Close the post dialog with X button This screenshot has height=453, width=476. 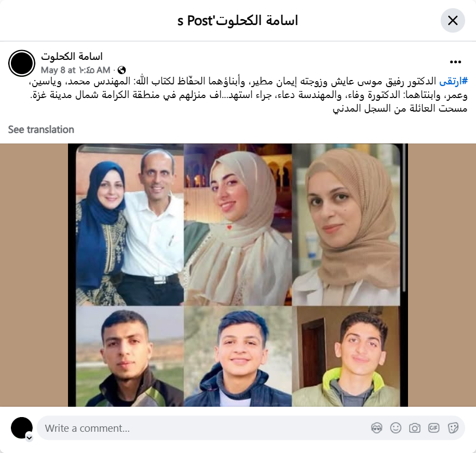(x=453, y=21)
